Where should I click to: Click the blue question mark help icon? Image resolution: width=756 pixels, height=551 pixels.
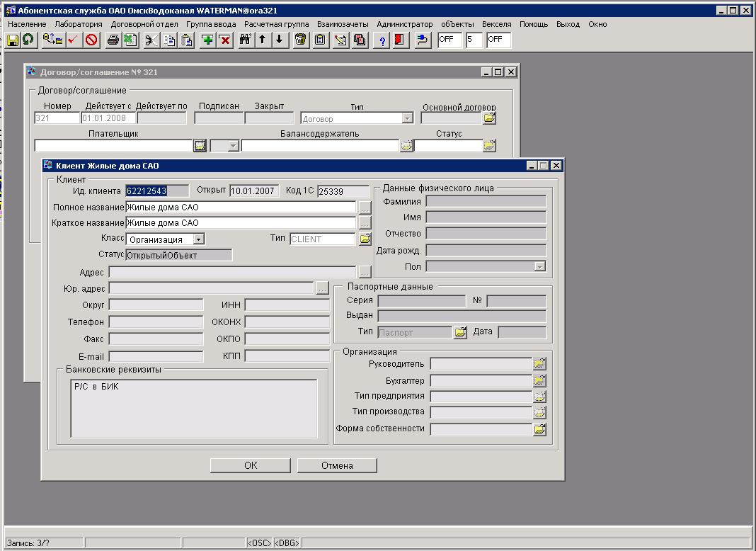(x=383, y=40)
